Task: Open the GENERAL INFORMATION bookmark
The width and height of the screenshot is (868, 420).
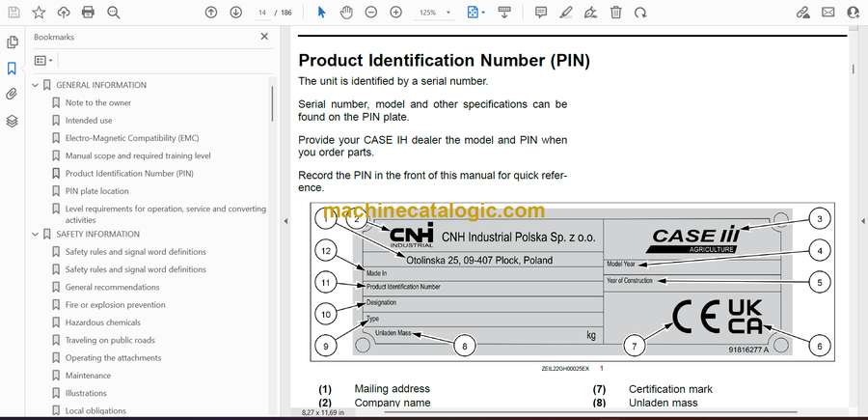Action: pos(101,85)
